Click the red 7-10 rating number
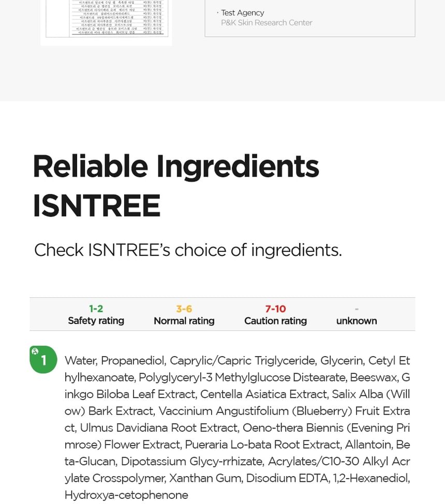This screenshot has width=445, height=504. [x=275, y=309]
